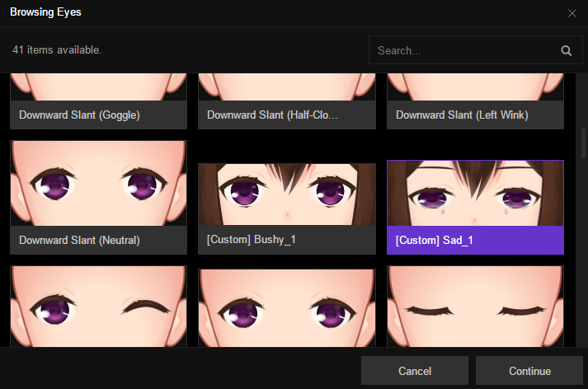
Task: Choose the bottom-row open purple eyes thumbnail
Action: point(287,308)
